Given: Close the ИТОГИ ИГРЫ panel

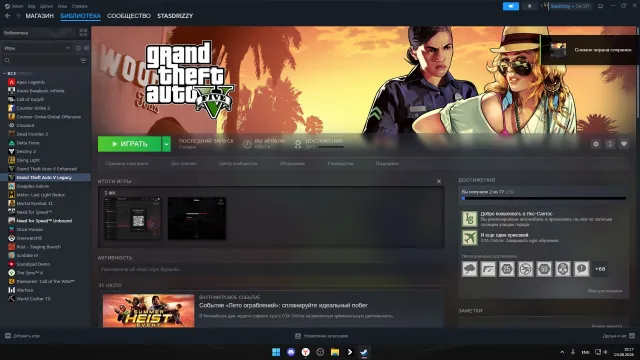Looking at the screenshot, I should tap(439, 181).
